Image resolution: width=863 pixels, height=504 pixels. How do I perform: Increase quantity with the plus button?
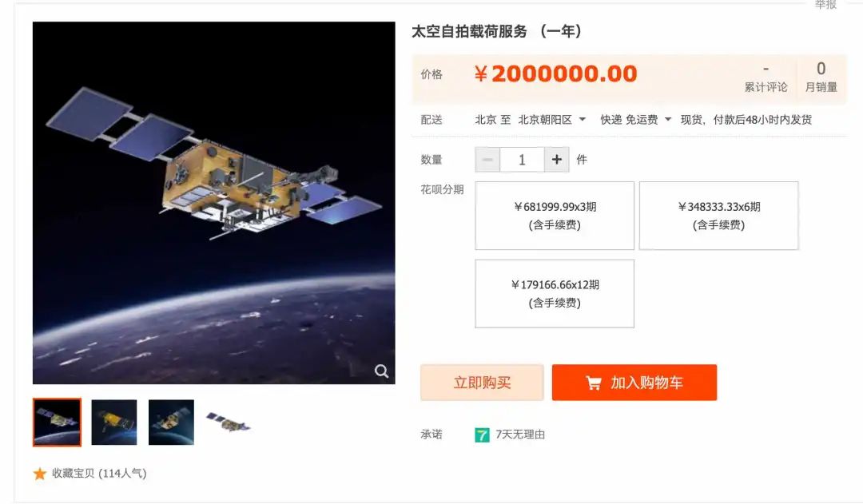pos(557,160)
